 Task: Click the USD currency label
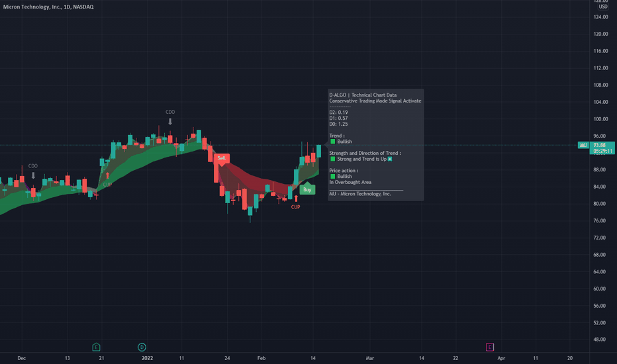603,7
